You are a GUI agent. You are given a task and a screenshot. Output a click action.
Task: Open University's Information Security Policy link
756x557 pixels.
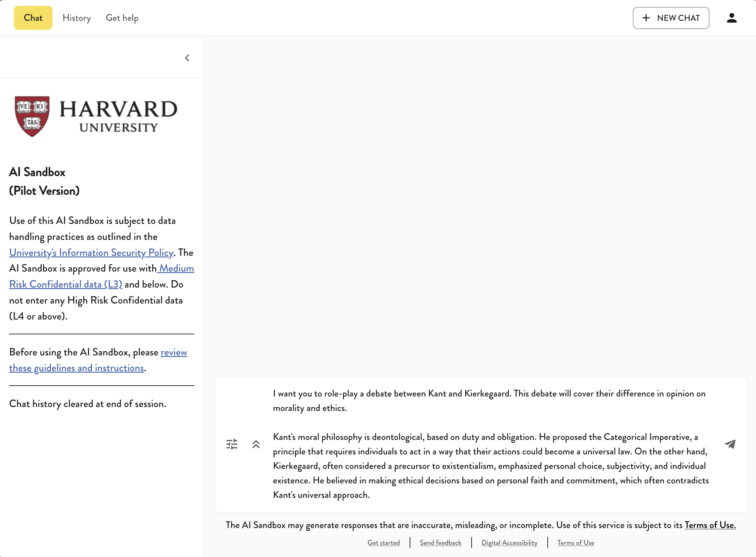pos(91,253)
